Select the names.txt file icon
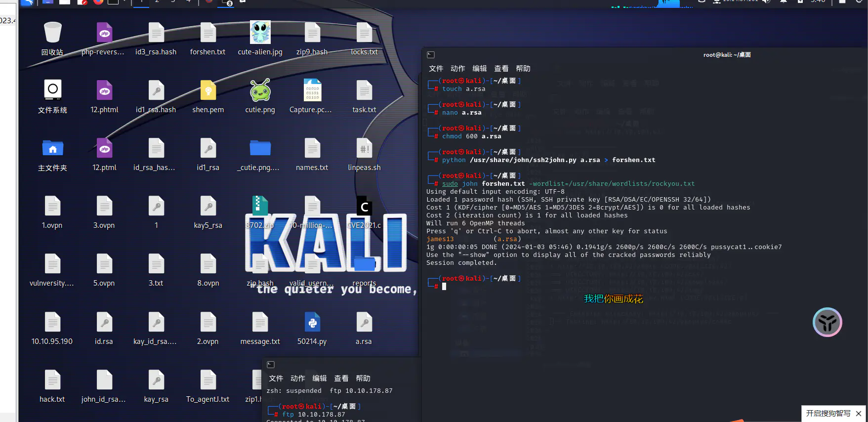 312,148
